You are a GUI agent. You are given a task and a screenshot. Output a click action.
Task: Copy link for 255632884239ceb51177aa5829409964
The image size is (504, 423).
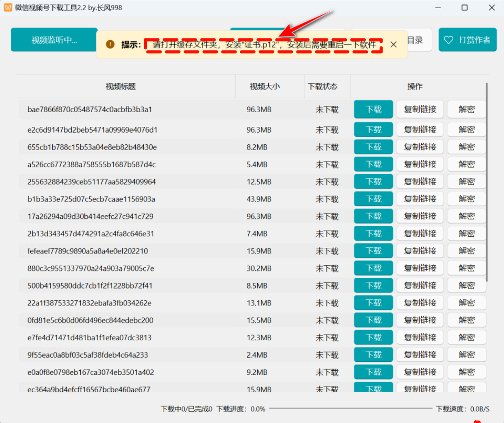(x=420, y=182)
